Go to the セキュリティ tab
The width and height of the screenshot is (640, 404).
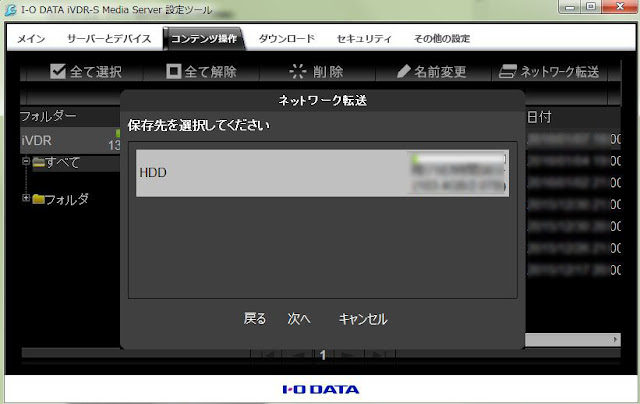(x=364, y=39)
